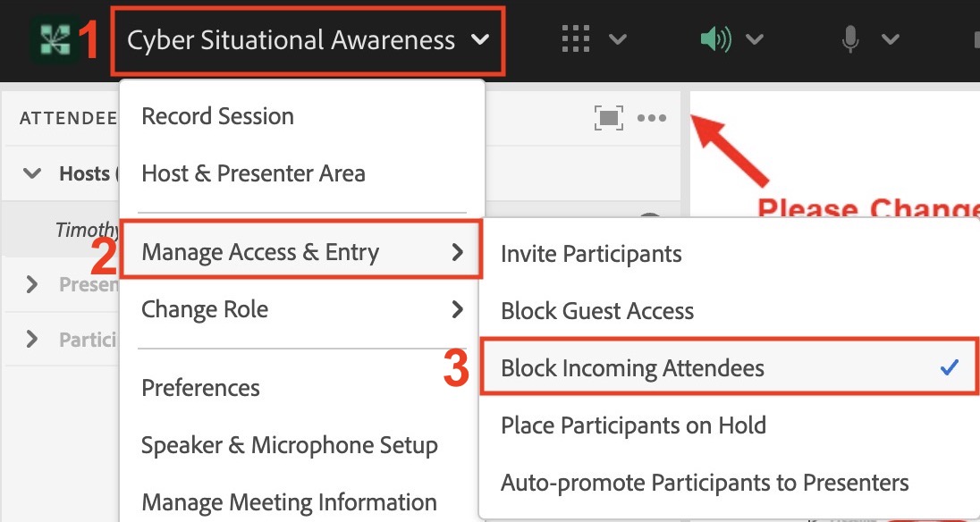
Task: Collapse the Hosts group
Action: pyautogui.click(x=33, y=173)
